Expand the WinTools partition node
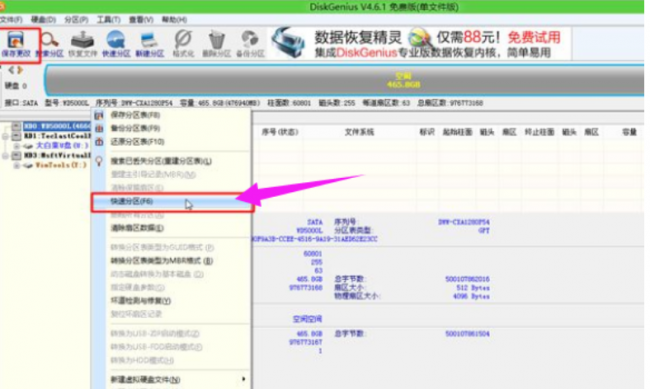 [17, 165]
